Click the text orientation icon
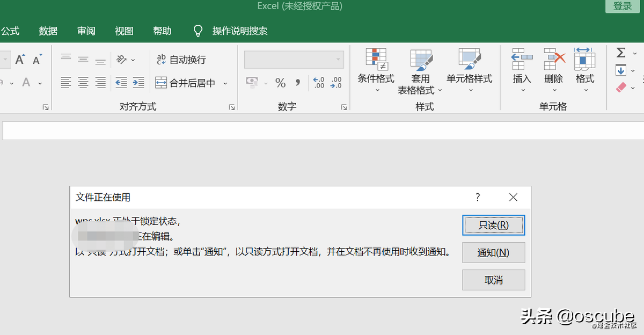Image resolution: width=644 pixels, height=335 pixels. (122, 59)
